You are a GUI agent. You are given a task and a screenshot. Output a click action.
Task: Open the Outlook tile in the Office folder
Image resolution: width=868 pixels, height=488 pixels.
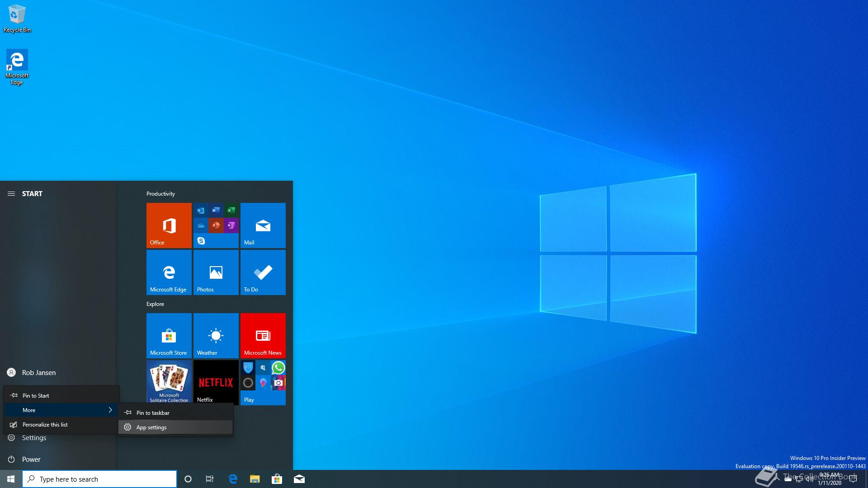click(x=201, y=211)
